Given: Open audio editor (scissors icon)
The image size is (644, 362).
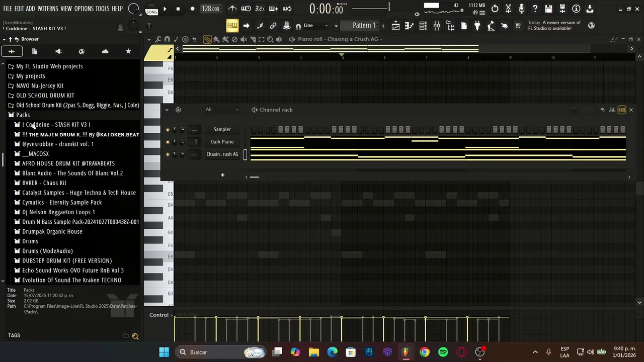Looking at the screenshot, I should point(508,9).
